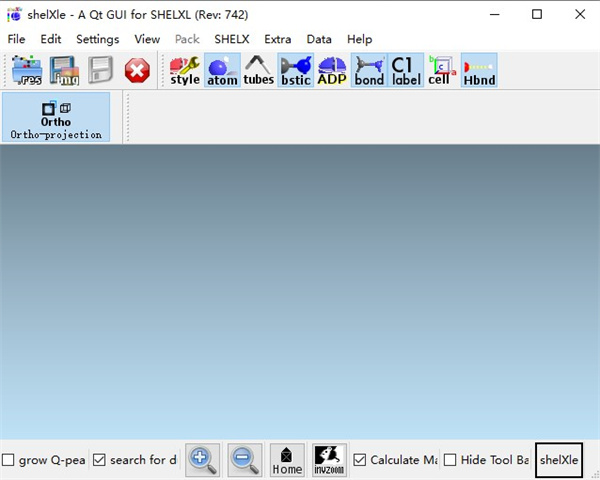Click the shelXle button
The height and width of the screenshot is (480, 600).
coord(559,460)
